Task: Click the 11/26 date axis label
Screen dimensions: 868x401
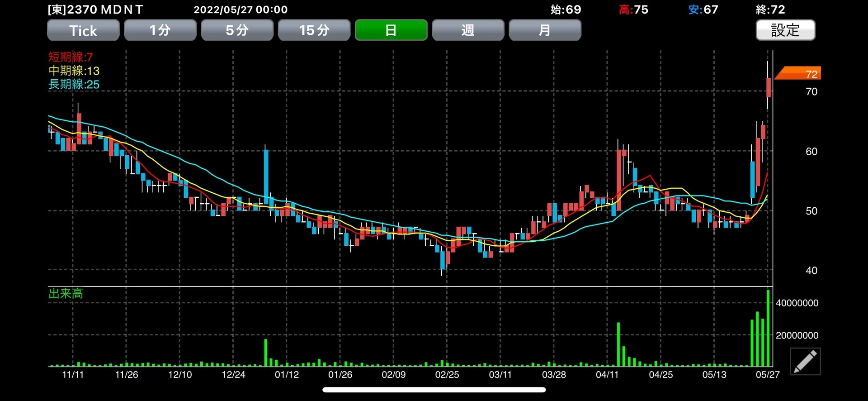Action: tap(127, 375)
